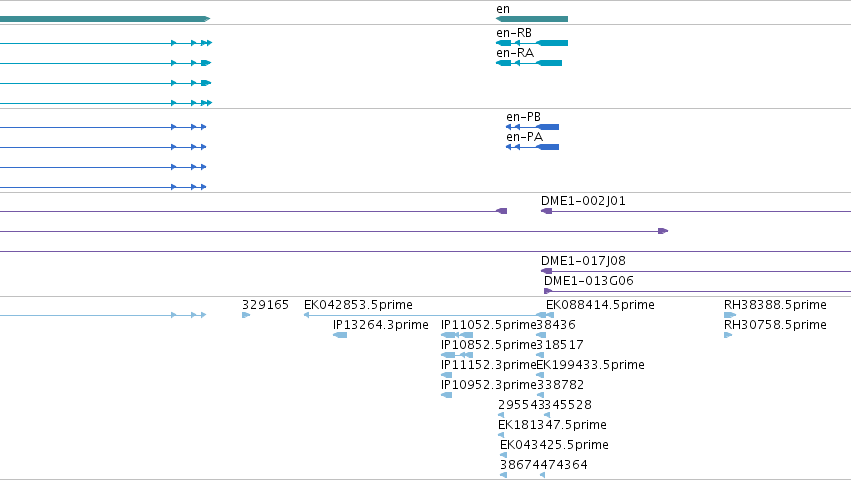Image resolution: width=851 pixels, height=480 pixels.
Task: Click the 345528 feature label
Action: click(x=568, y=405)
